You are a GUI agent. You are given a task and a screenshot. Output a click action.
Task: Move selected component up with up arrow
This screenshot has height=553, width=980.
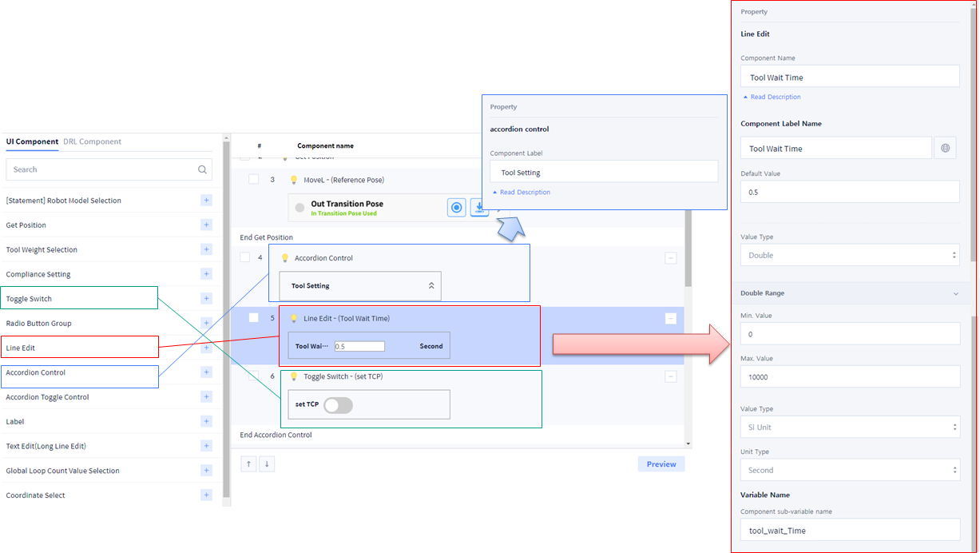[248, 464]
